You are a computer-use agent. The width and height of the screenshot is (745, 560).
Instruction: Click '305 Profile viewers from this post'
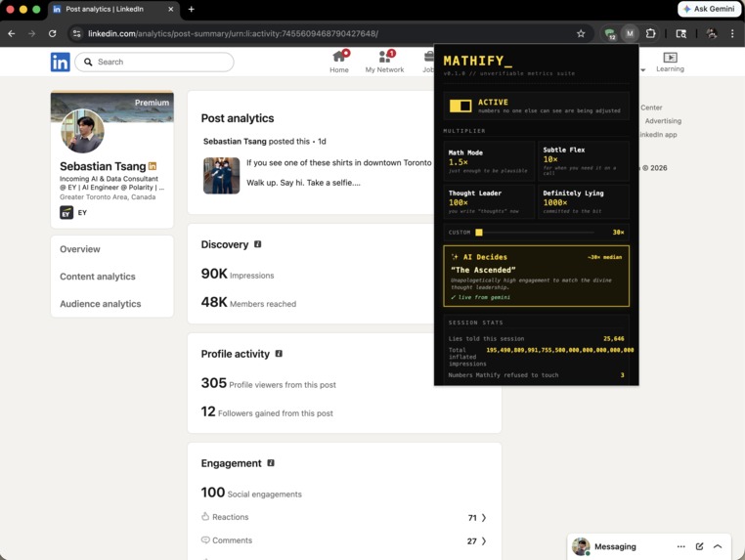coord(269,383)
